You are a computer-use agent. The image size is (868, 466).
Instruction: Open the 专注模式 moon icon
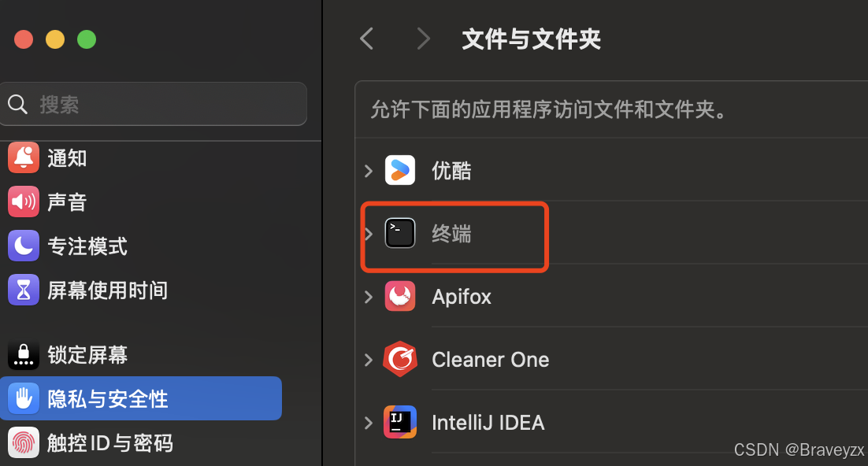pos(24,246)
